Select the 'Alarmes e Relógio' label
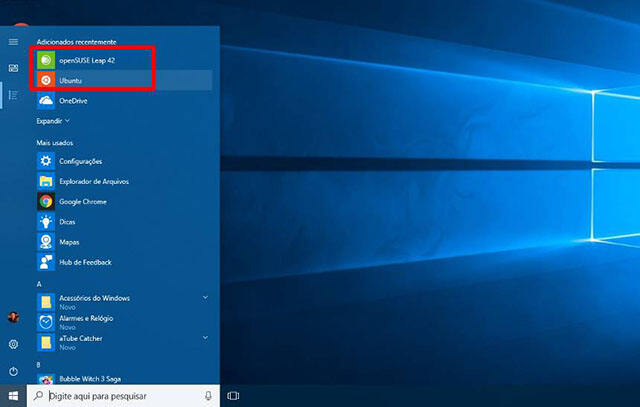The image size is (640, 407). [86, 318]
